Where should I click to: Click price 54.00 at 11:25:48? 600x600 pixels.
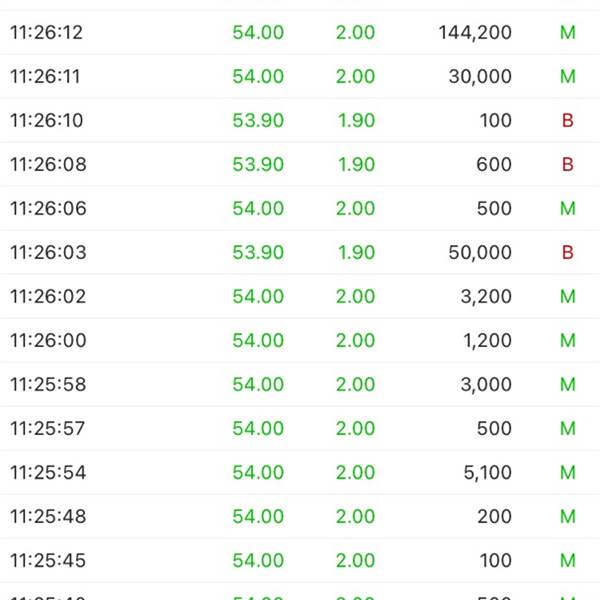pyautogui.click(x=258, y=517)
